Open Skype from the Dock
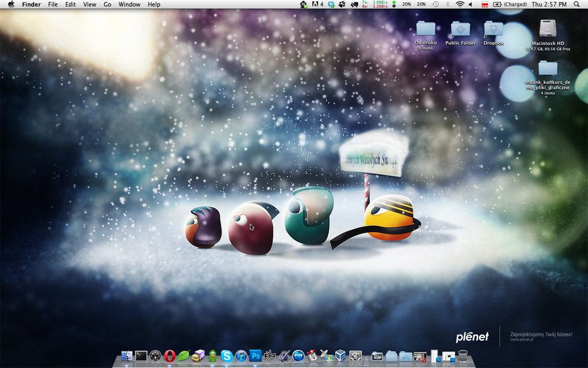588x368 pixels. point(226,355)
